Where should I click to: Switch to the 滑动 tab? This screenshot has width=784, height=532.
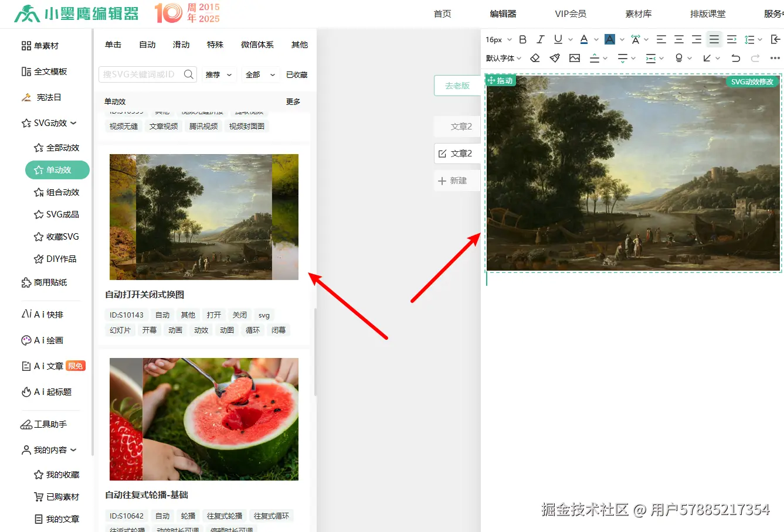coord(181,45)
